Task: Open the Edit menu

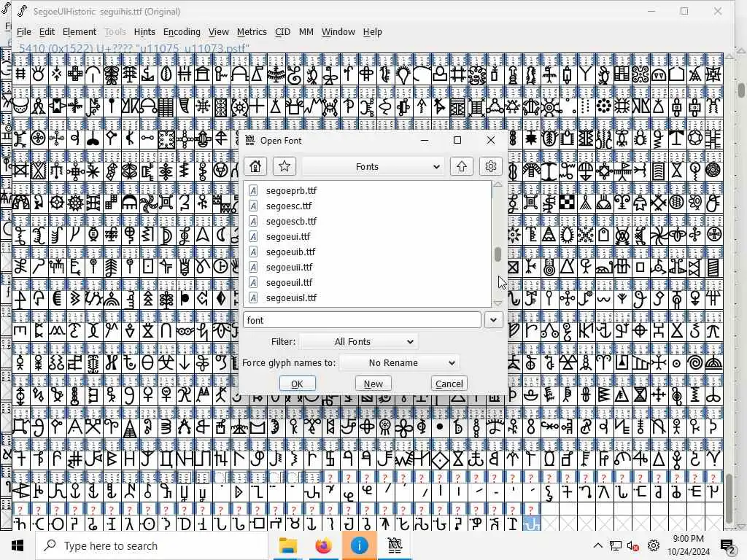Action: 47,32
